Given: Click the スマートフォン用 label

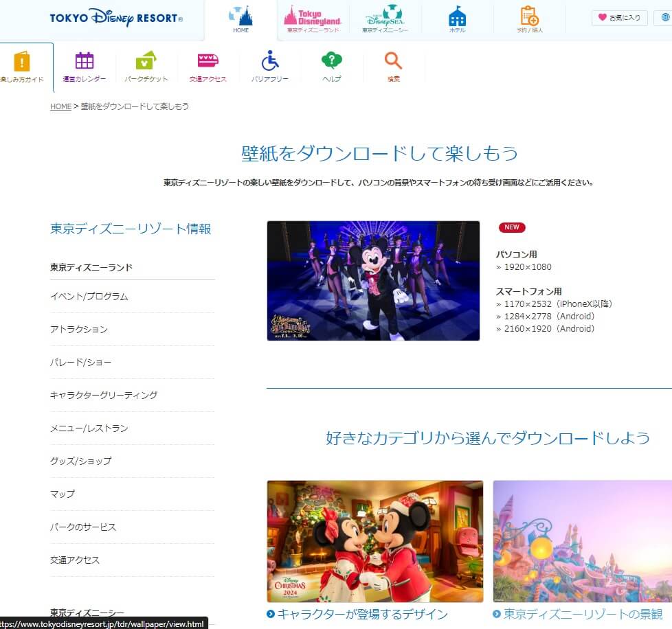Looking at the screenshot, I should coord(529,292).
